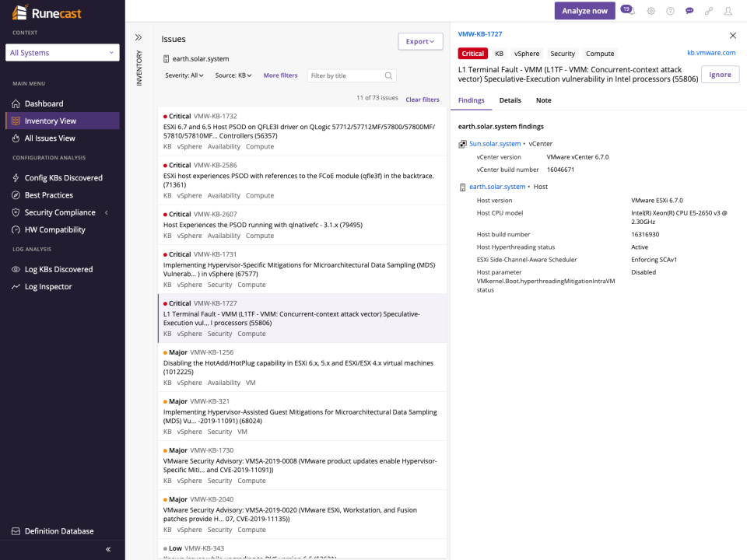Select issue VMW-KB-1730 VMSA-2019-0008
The image size is (747, 560).
(302, 466)
